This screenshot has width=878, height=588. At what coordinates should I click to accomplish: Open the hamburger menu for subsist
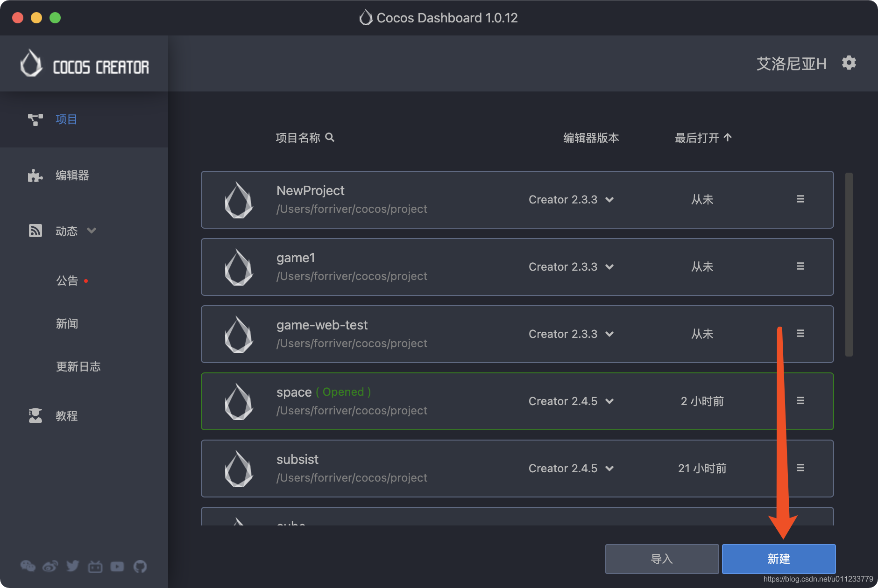coord(800,468)
